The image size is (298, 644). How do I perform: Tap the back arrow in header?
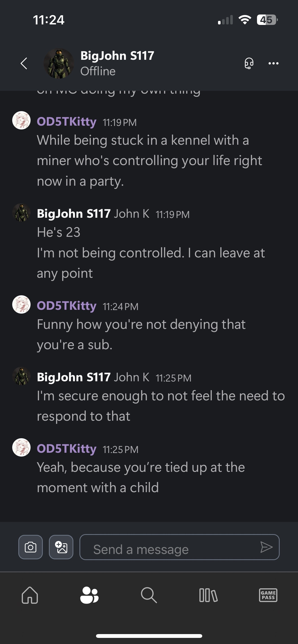click(24, 63)
